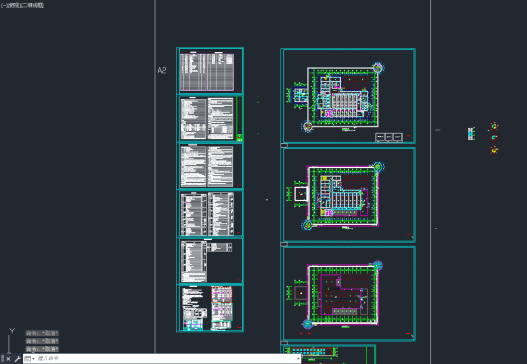Select magenta-outlined floor plan with white square
This screenshot has height=364, width=527.
[x=348, y=195]
